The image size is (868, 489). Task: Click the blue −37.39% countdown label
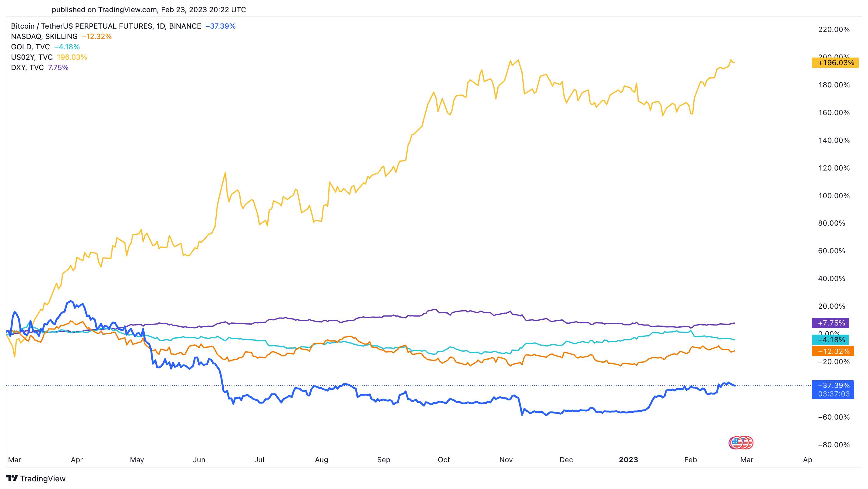833,390
